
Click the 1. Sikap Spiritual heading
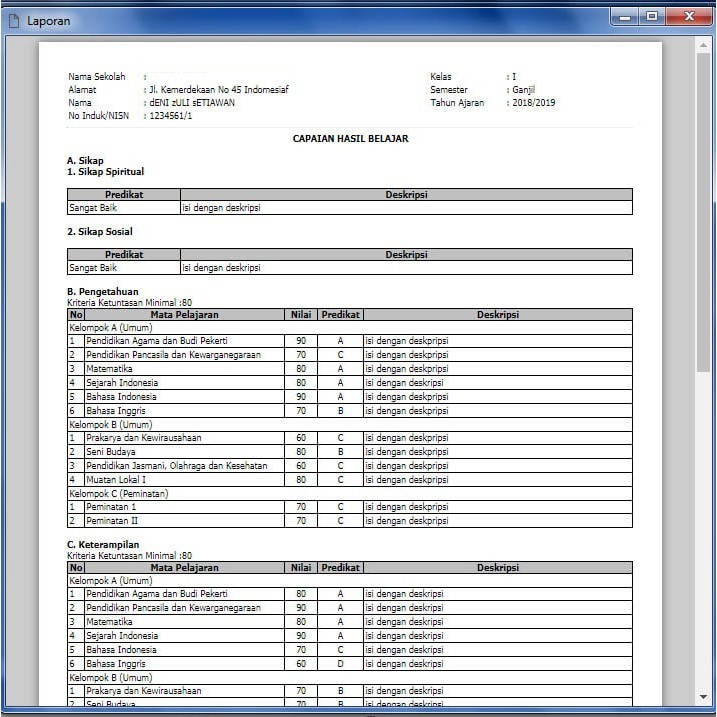click(x=106, y=172)
